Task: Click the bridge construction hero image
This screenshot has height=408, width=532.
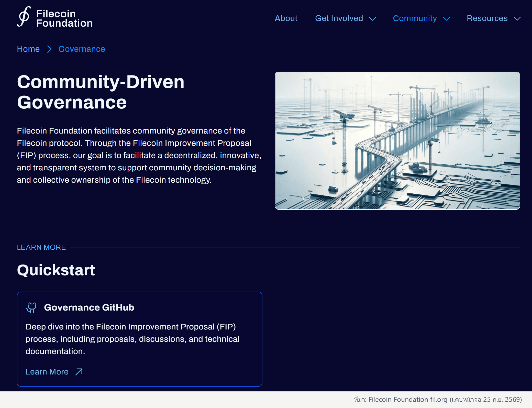Action: tap(397, 141)
